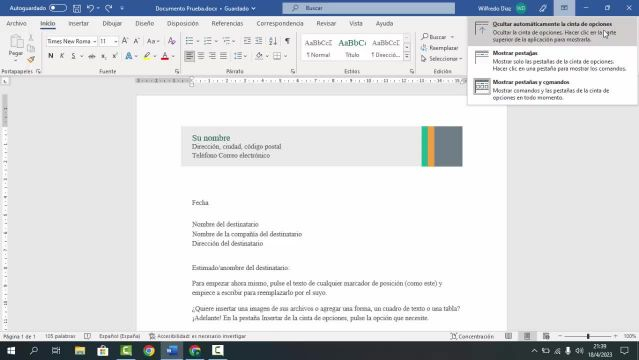The width and height of the screenshot is (639, 360).
Task: Click the search box Buscar
Action: tap(369, 8)
